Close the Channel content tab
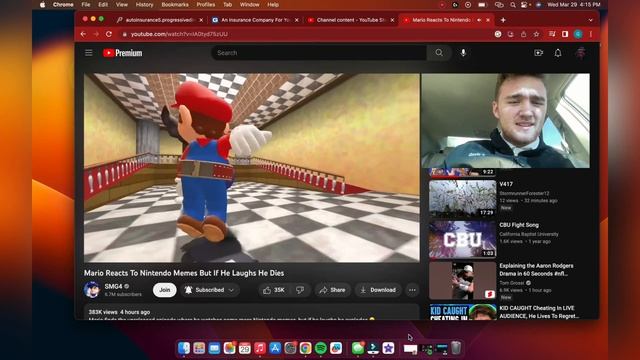 coord(392,20)
